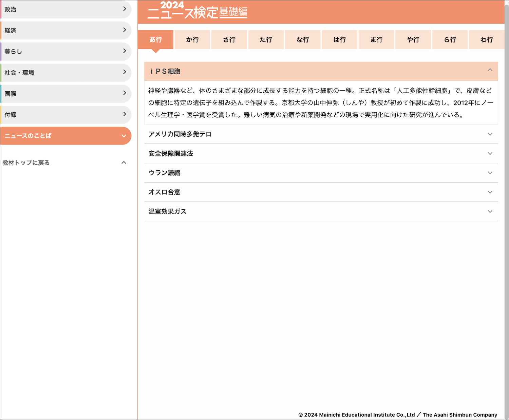Switch to the ま行 tab
This screenshot has width=509, height=420.
click(x=376, y=40)
